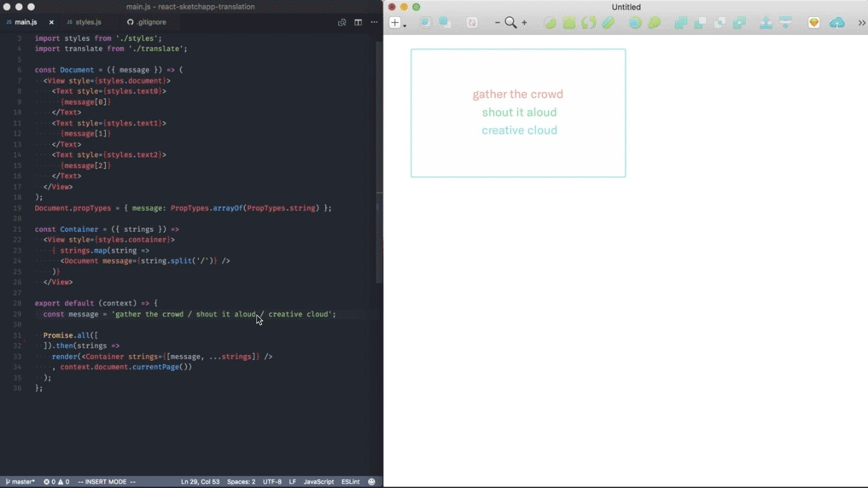868x488 pixels.
Task: Select the 'creative cloud' text layer
Action: click(x=519, y=130)
